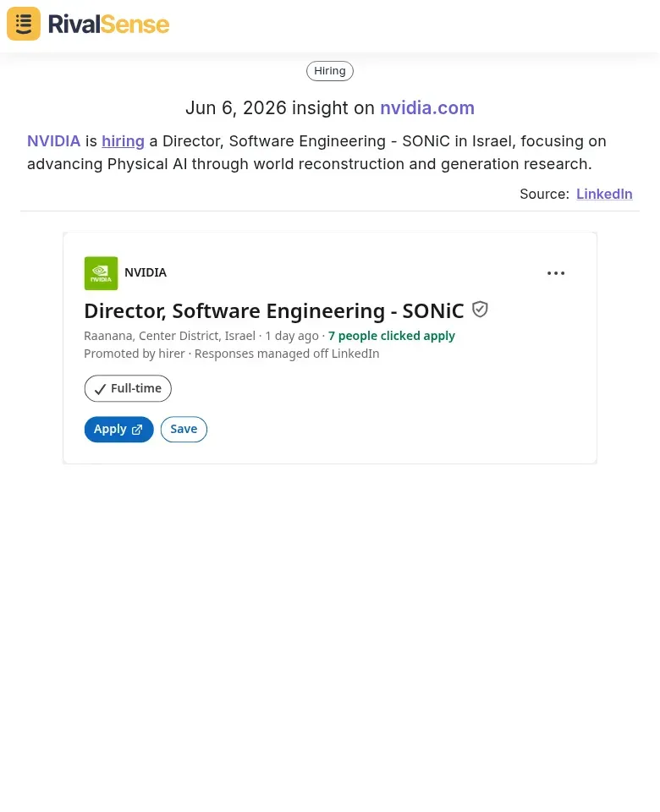Save the job with the Save button

click(184, 430)
